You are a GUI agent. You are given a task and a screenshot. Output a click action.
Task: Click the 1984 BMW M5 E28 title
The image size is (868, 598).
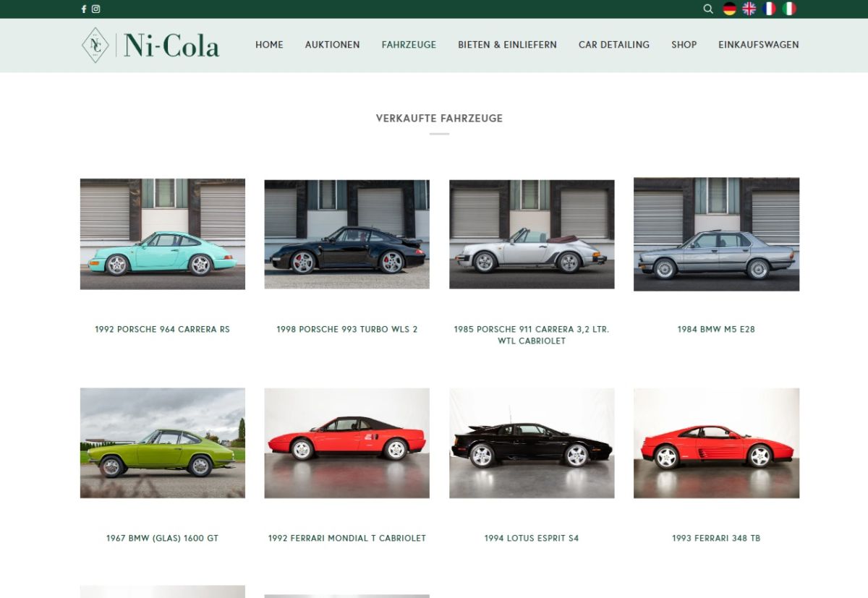click(716, 329)
